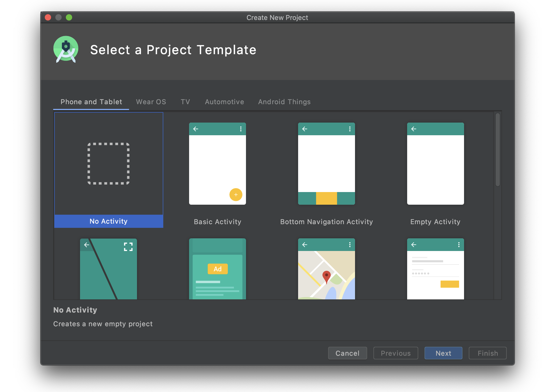The height and width of the screenshot is (392, 552).
Task: Select the Phone and Tablet tab
Action: 91,102
